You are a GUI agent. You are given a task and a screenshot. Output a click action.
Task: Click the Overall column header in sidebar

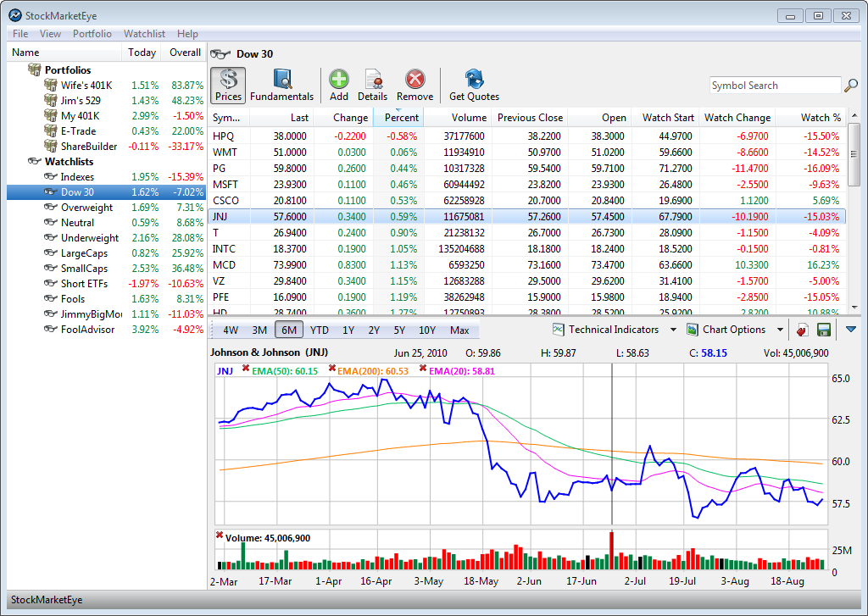click(x=185, y=53)
